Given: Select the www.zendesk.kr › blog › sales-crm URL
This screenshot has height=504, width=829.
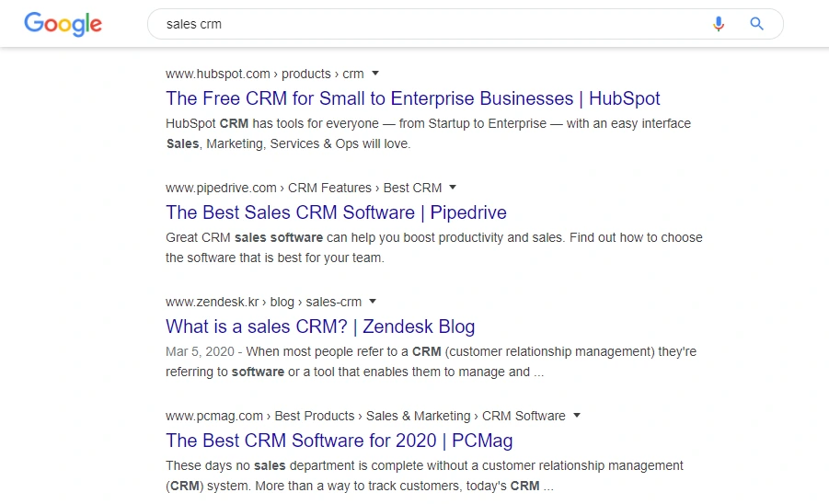Looking at the screenshot, I should [x=263, y=302].
